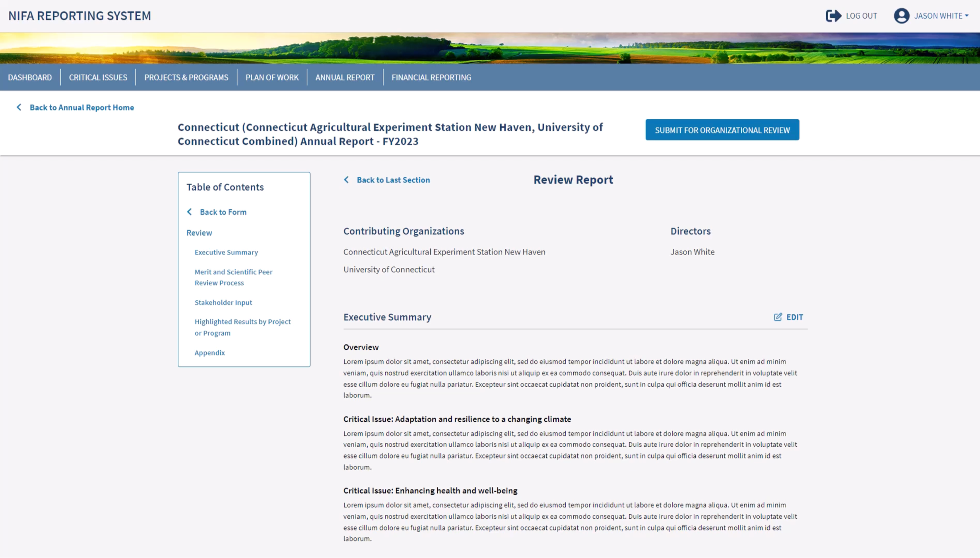This screenshot has width=980, height=558.
Task: Switch to Plan of Work tab
Action: click(272, 77)
